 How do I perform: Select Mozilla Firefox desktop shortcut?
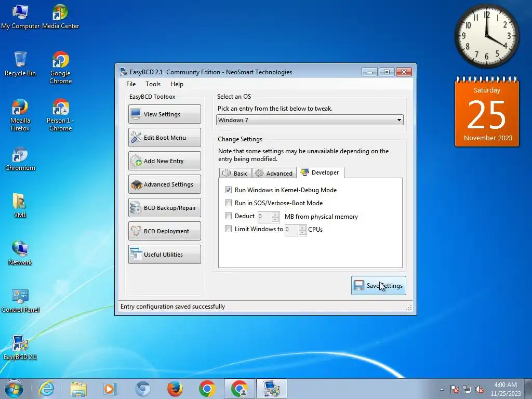tap(20, 115)
